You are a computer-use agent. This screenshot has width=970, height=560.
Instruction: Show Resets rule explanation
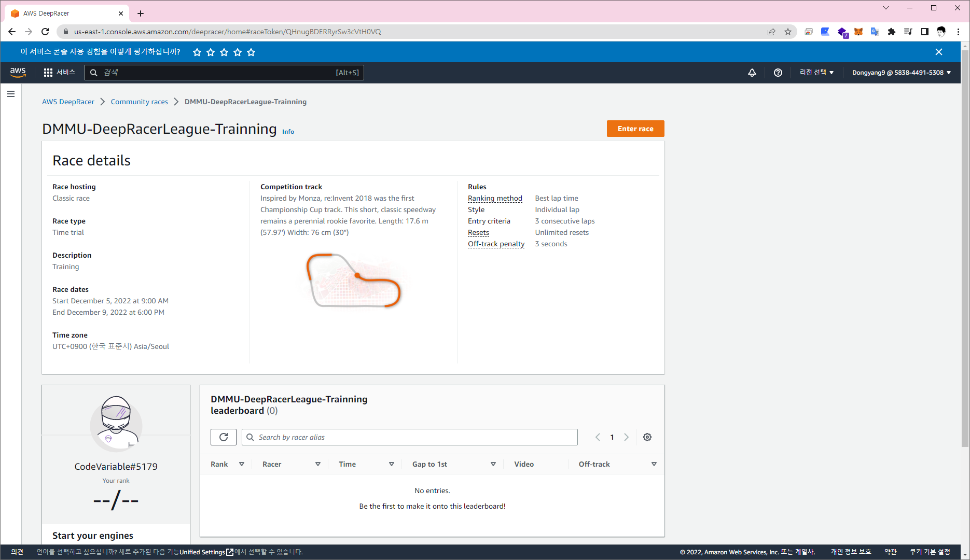coord(478,232)
